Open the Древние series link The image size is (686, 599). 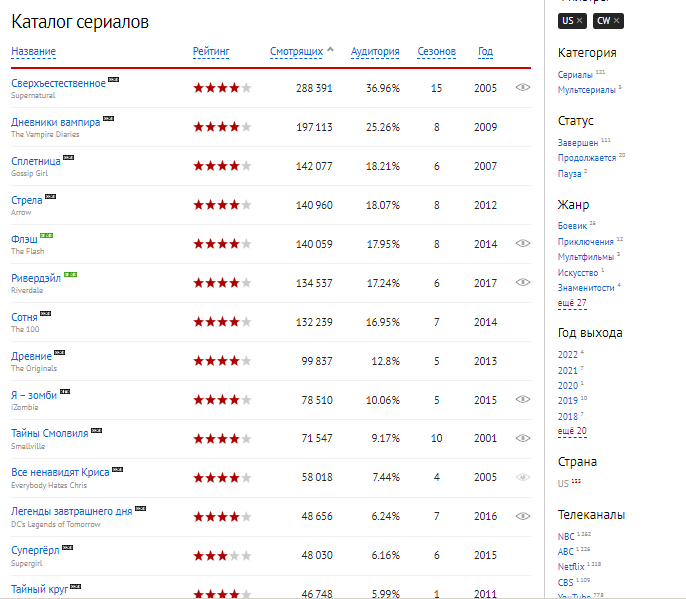pos(31,356)
